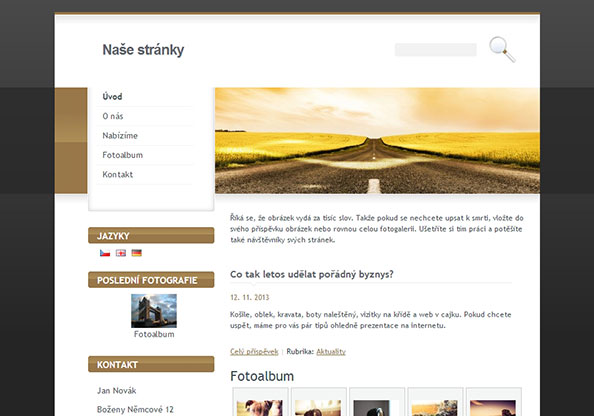Open the first Fotoalbum gallery thumbnail
The image size is (594, 416).
260,402
